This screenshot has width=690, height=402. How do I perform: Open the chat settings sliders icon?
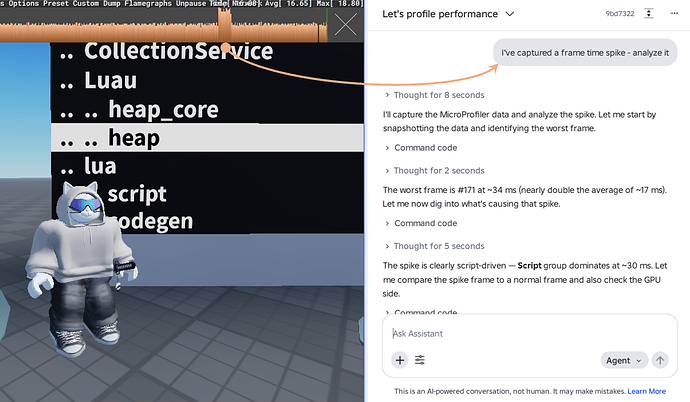point(420,360)
